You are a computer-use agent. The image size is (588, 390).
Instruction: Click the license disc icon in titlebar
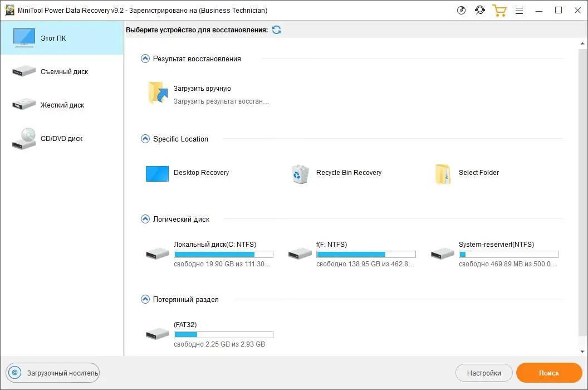461,10
